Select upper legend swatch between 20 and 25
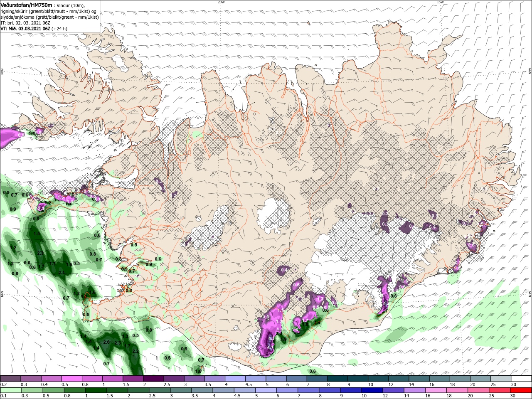 [480, 378]
